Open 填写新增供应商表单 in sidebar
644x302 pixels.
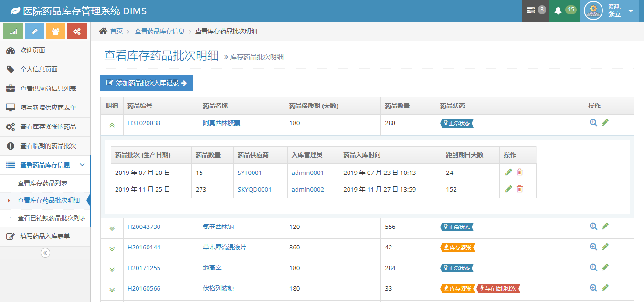tap(45, 108)
